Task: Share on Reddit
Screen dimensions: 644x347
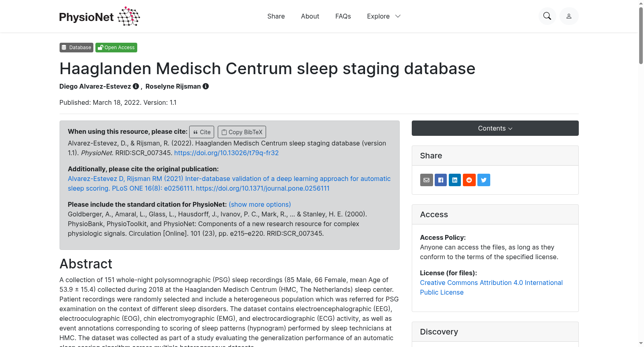Action: (469, 180)
